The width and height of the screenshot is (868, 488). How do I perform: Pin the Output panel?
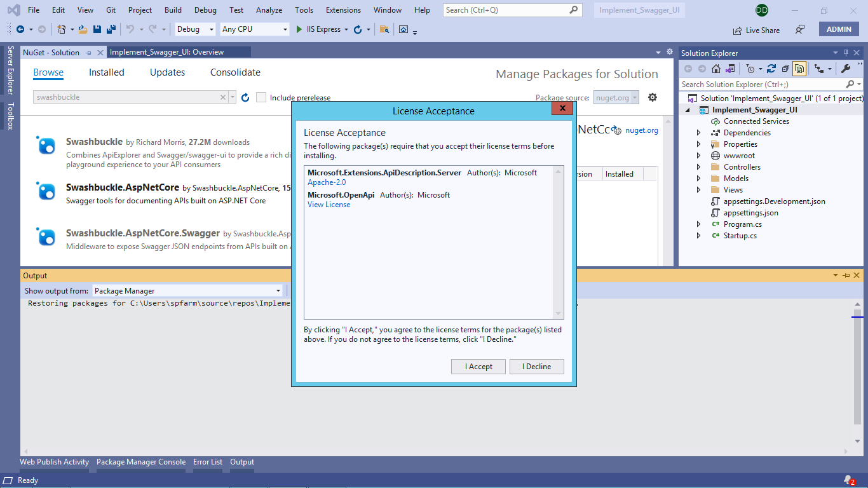pyautogui.click(x=846, y=276)
